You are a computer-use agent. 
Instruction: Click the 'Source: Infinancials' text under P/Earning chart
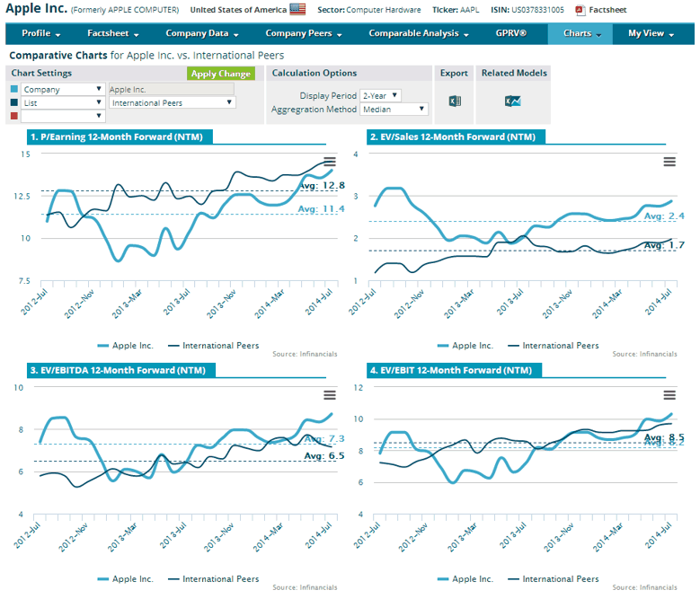[x=305, y=354]
